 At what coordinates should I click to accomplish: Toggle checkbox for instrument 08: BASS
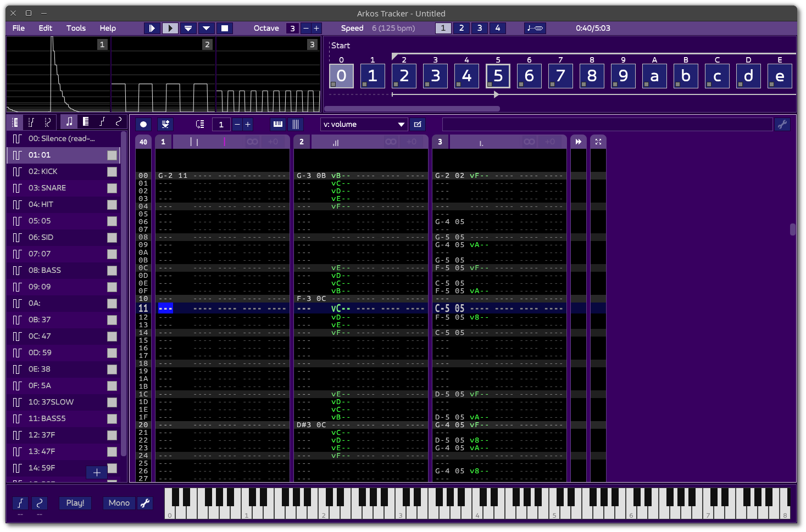(112, 271)
